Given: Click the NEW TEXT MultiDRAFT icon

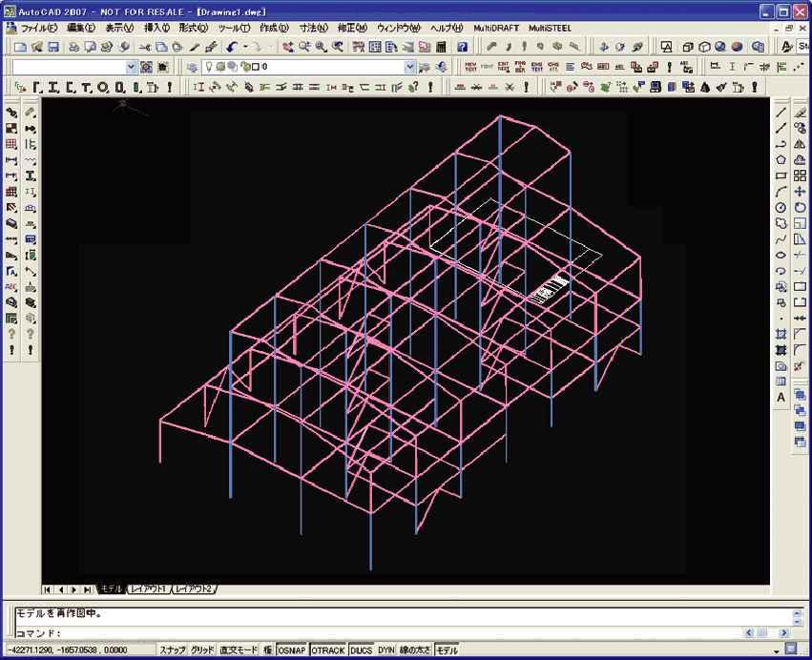Looking at the screenshot, I should (x=470, y=67).
